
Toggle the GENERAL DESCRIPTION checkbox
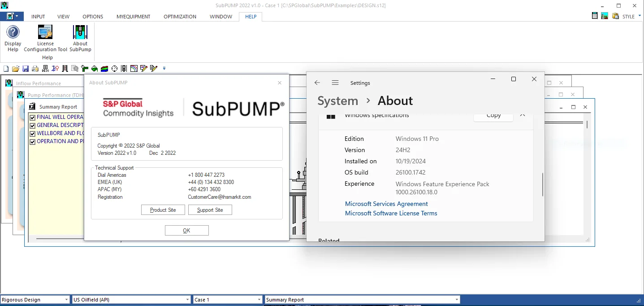(x=32, y=125)
